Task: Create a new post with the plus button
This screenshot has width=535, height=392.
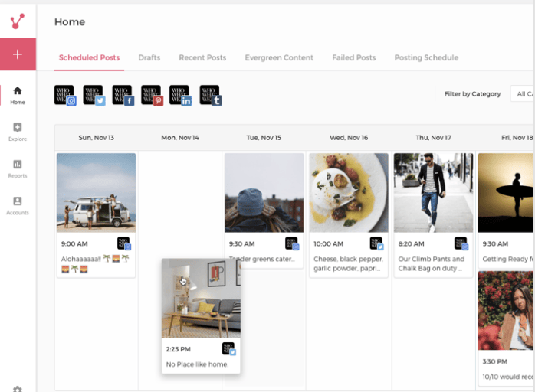Action: click(x=18, y=54)
